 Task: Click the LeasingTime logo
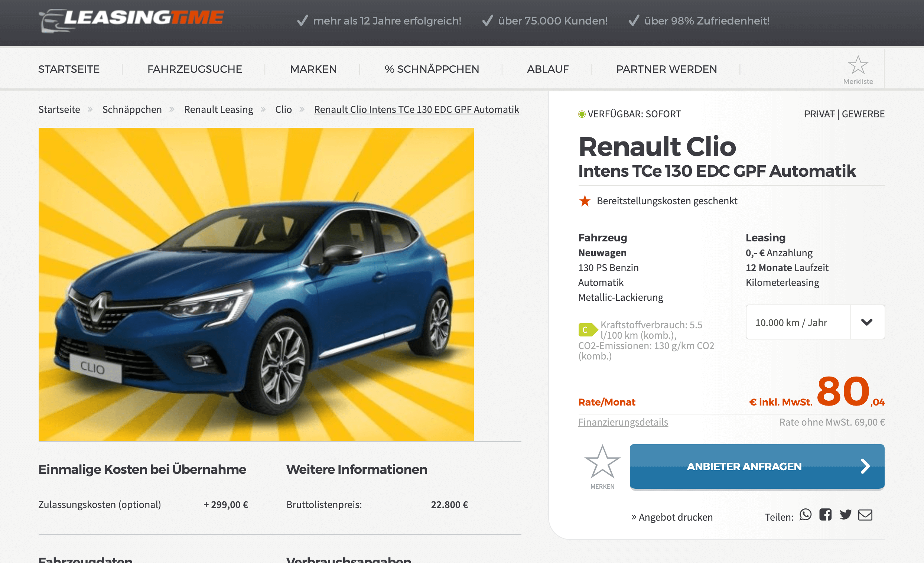(x=131, y=20)
